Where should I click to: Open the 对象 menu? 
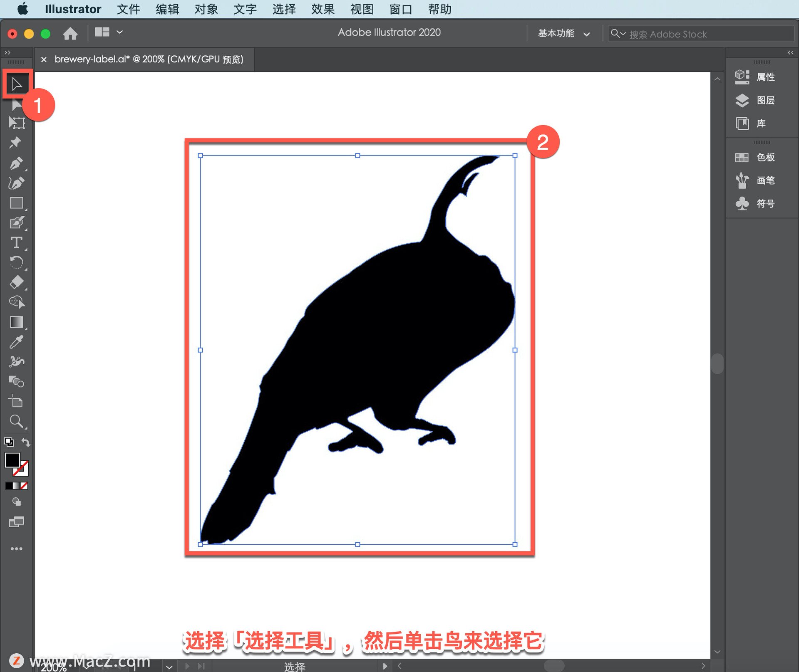point(206,9)
